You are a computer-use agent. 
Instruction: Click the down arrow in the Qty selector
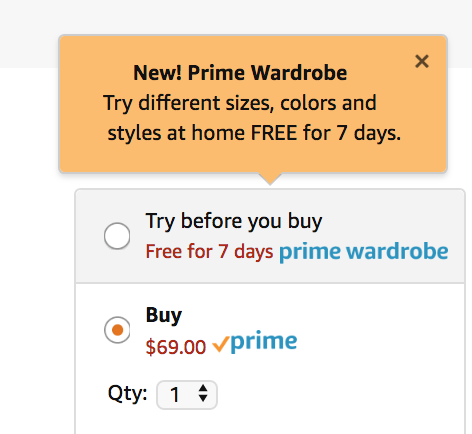203,398
